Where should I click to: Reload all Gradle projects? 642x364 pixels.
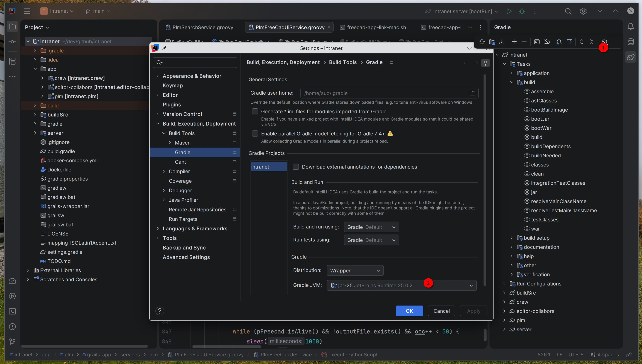[482, 42]
